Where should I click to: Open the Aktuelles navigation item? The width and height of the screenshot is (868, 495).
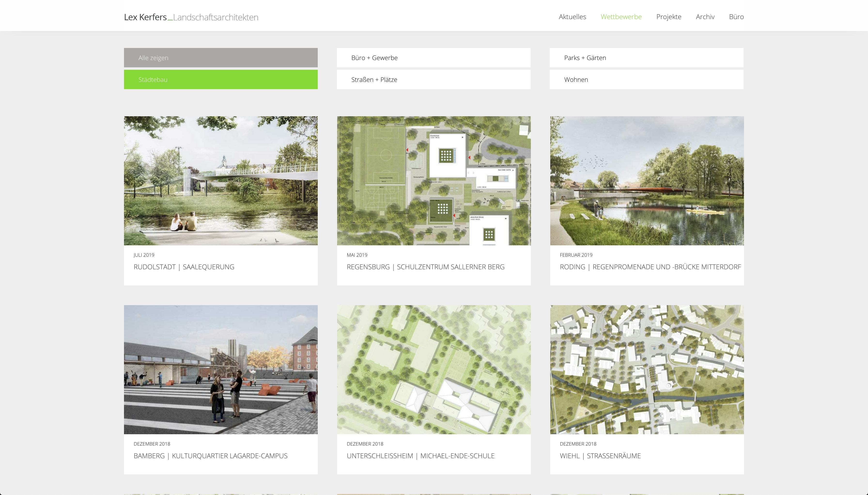572,17
